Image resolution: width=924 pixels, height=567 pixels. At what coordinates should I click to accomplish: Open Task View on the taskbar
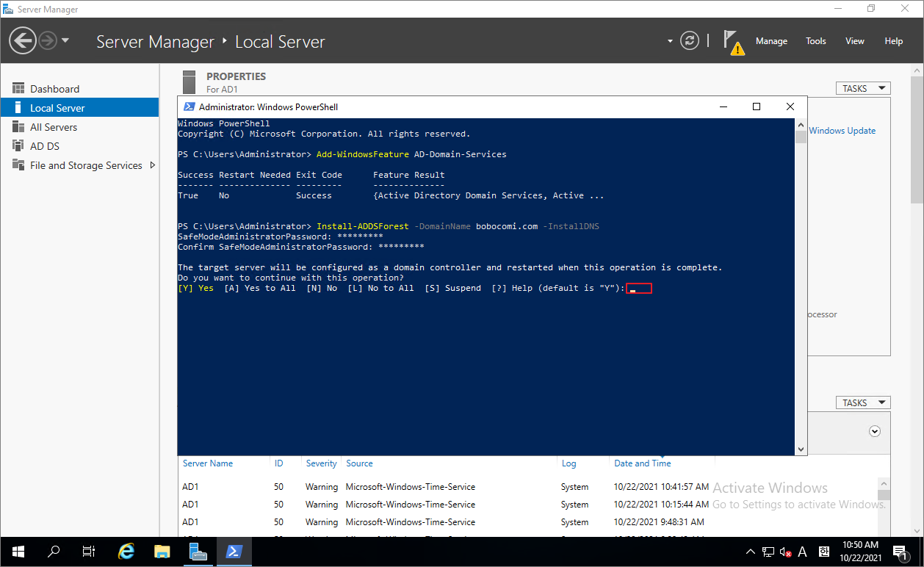coord(89,551)
